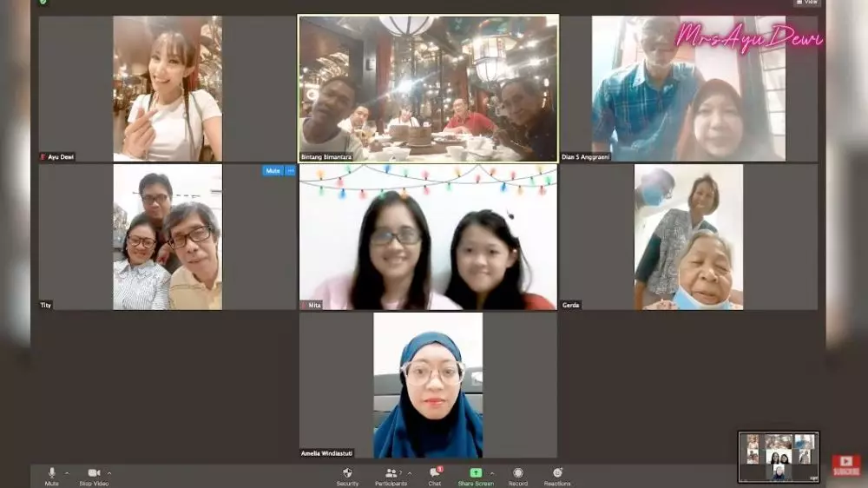This screenshot has width=868, height=488.
Task: Open the Chat panel
Action: (x=435, y=477)
